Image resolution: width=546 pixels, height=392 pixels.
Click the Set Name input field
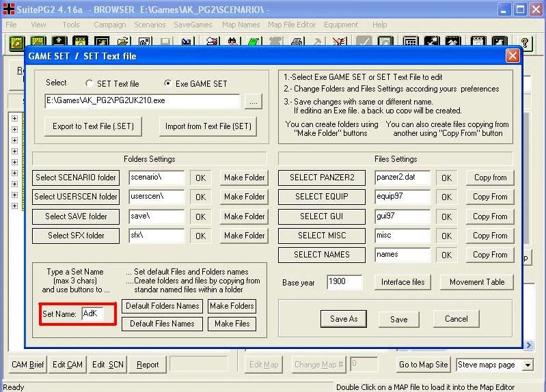click(x=93, y=313)
